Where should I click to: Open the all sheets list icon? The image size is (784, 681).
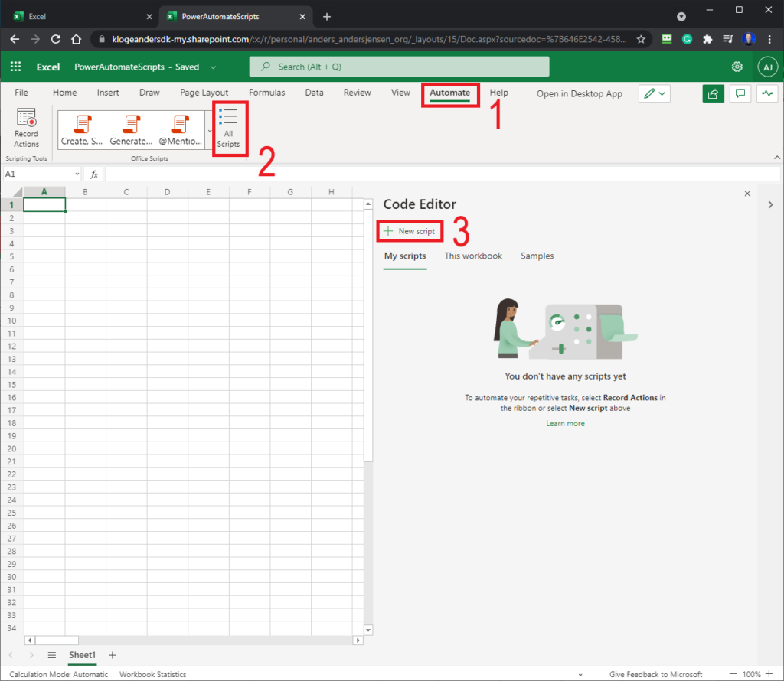point(51,654)
